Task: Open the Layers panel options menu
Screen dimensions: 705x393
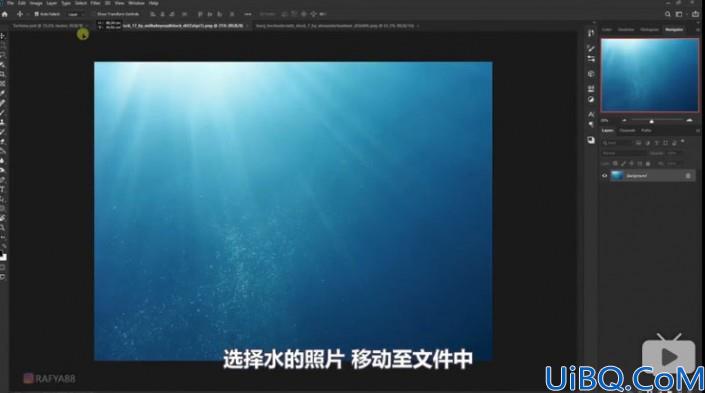Action: (x=698, y=131)
